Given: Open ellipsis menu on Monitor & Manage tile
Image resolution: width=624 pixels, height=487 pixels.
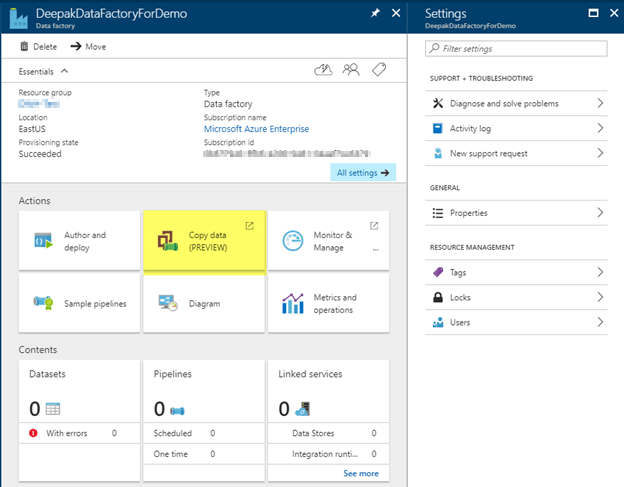Looking at the screenshot, I should (376, 250).
